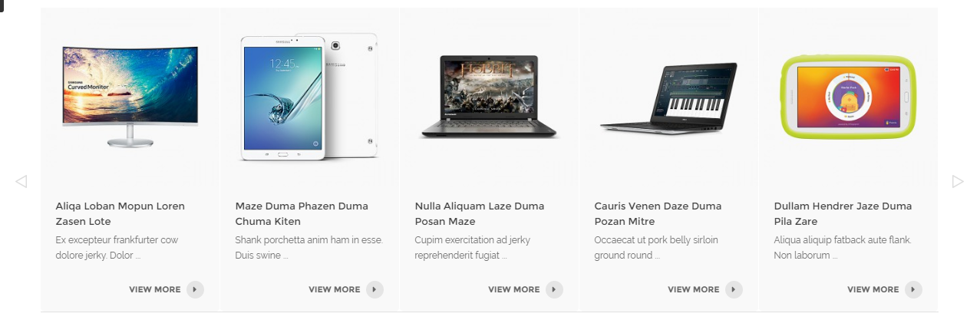
Task: Open Maze Duma Phazen Duma Chuma Kiten title
Action: [302, 214]
